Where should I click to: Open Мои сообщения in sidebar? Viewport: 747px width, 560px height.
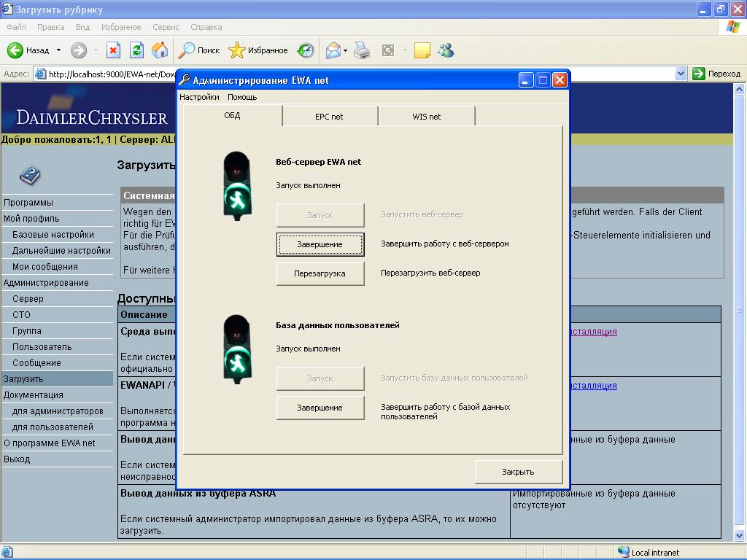(x=45, y=267)
